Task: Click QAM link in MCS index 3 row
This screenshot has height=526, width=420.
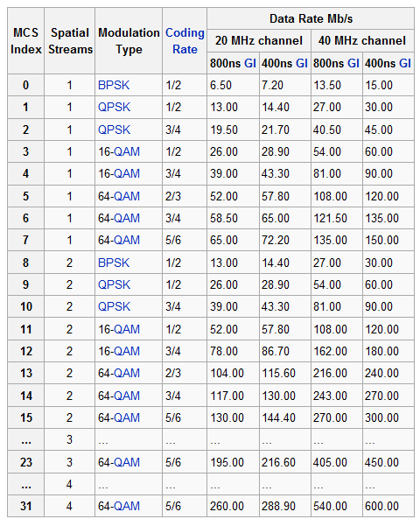Action: click(127, 151)
